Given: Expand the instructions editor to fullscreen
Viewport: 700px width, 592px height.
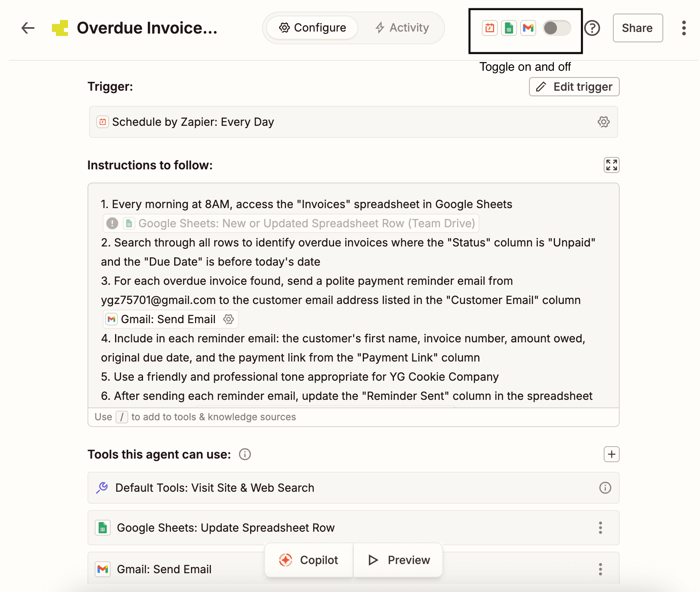Looking at the screenshot, I should [x=611, y=165].
